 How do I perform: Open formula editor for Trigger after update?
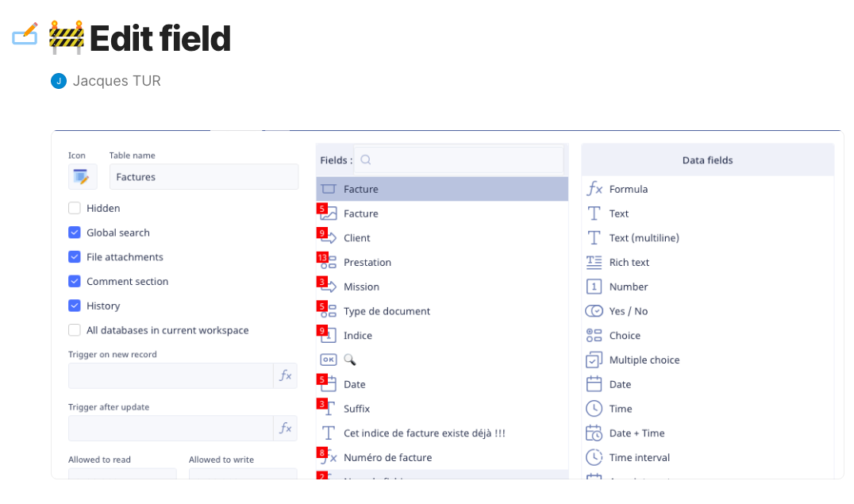[286, 428]
